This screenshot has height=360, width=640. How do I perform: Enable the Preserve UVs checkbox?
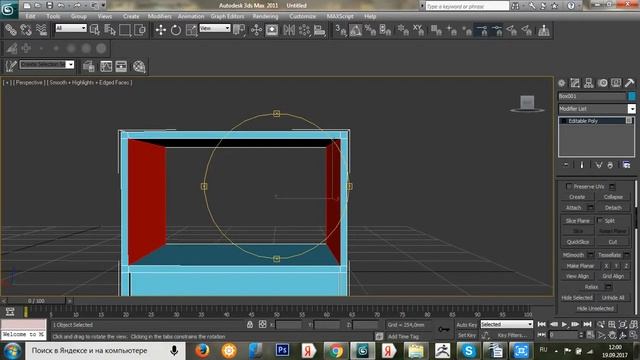[569, 186]
